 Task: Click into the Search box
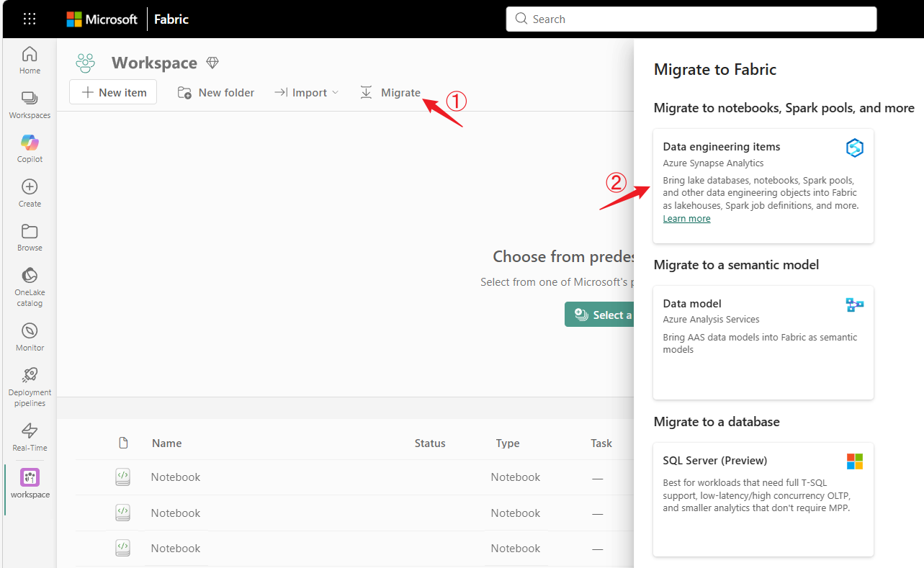point(691,19)
